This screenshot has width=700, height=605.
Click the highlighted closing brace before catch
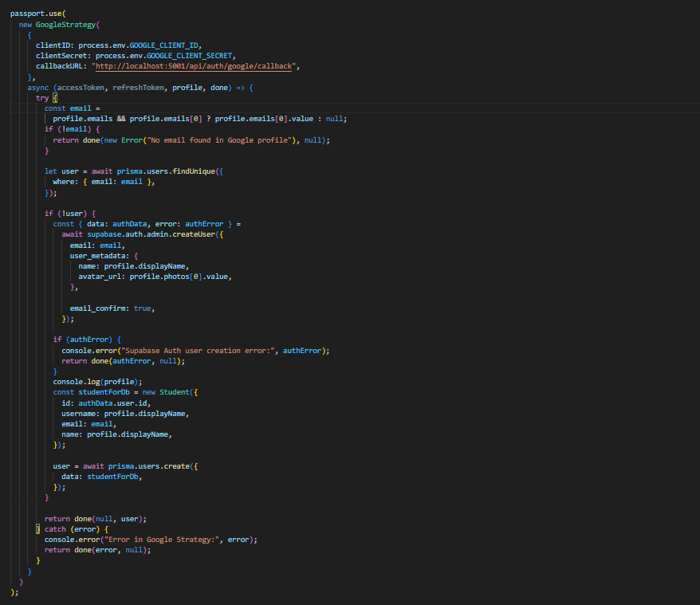37,528
